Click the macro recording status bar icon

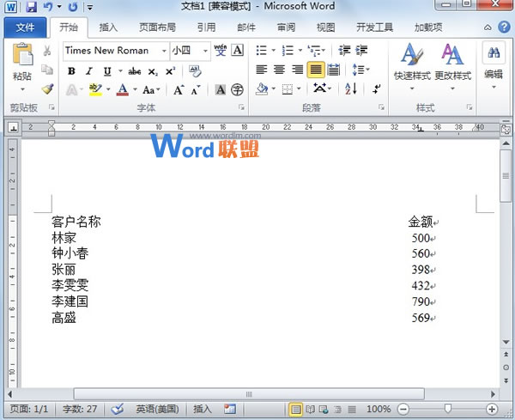point(230,409)
